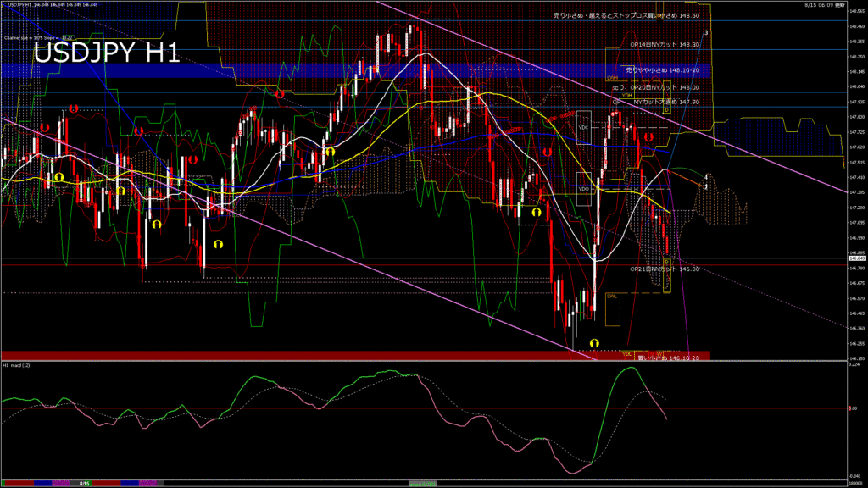Viewport: 868px width, 488px height.
Task: Click the LVWH level box
Action: pos(612,76)
